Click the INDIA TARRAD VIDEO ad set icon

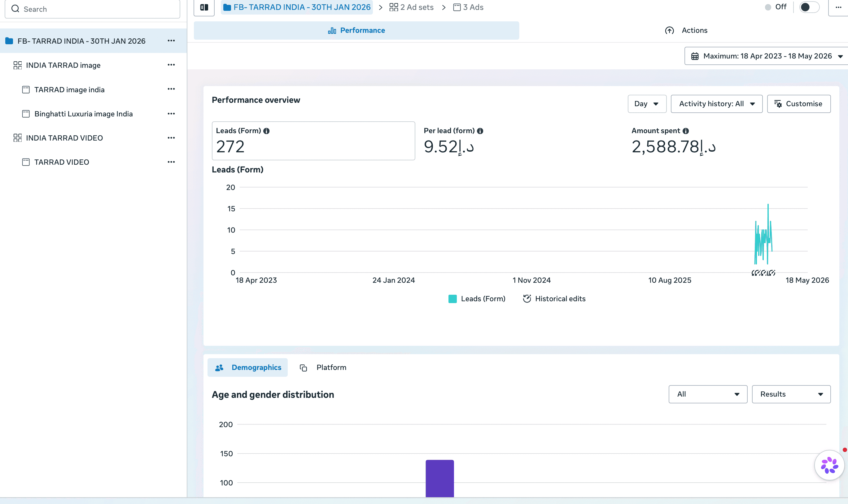click(18, 138)
